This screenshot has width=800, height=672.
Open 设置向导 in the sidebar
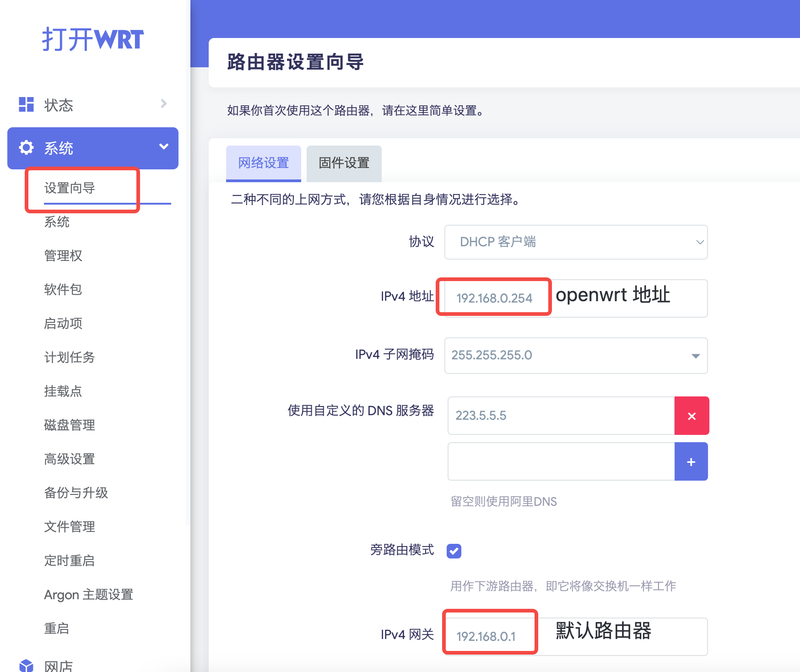click(x=70, y=188)
